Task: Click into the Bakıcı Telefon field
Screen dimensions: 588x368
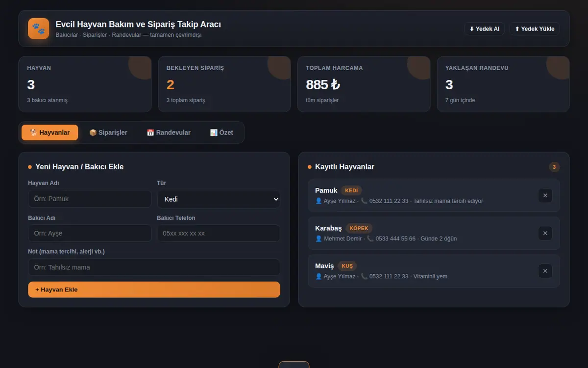Action: point(219,233)
